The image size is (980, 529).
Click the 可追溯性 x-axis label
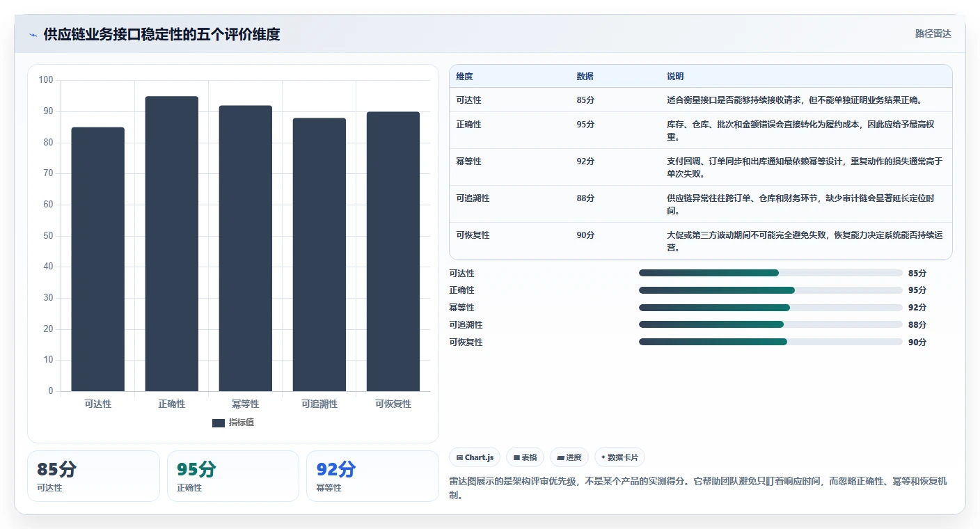coord(319,404)
